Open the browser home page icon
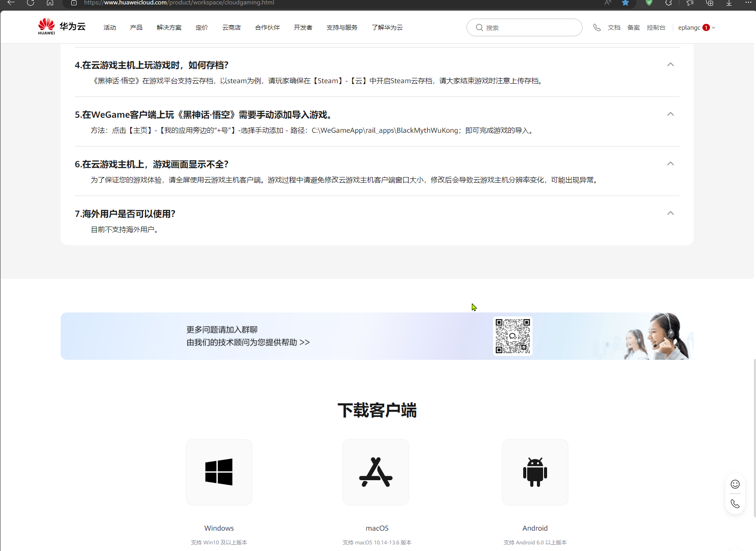756x551 pixels. (x=50, y=3)
